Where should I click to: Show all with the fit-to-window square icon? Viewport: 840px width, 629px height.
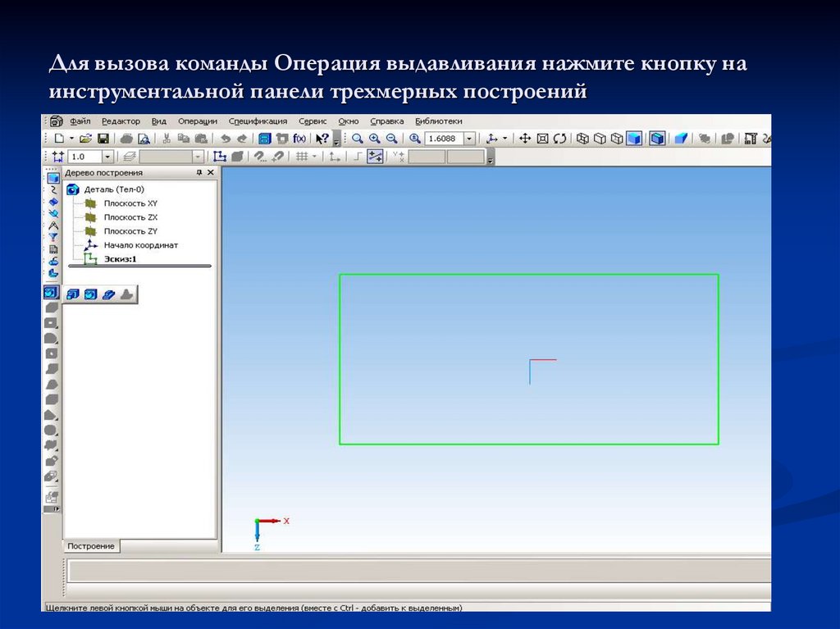click(543, 139)
